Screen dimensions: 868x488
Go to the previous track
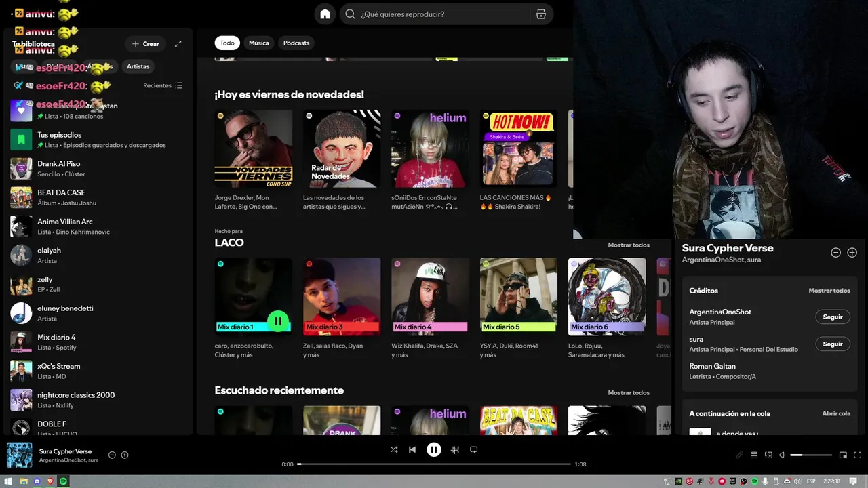click(x=412, y=449)
